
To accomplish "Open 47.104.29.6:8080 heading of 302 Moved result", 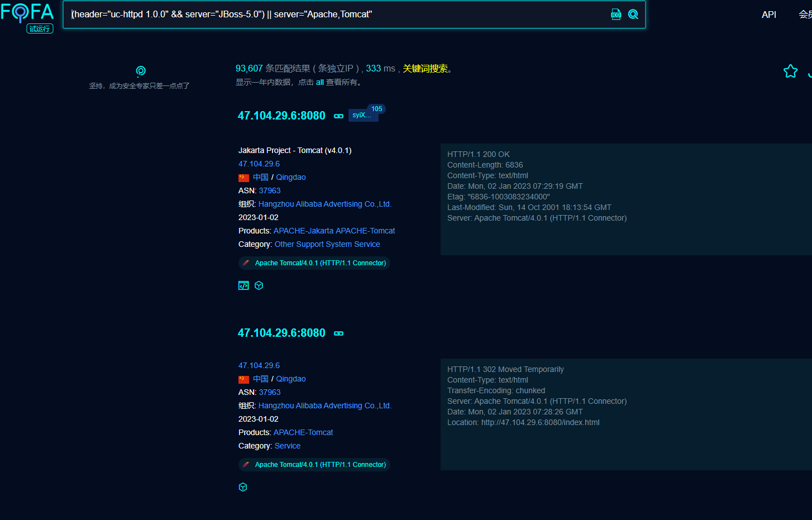I will 281,333.
